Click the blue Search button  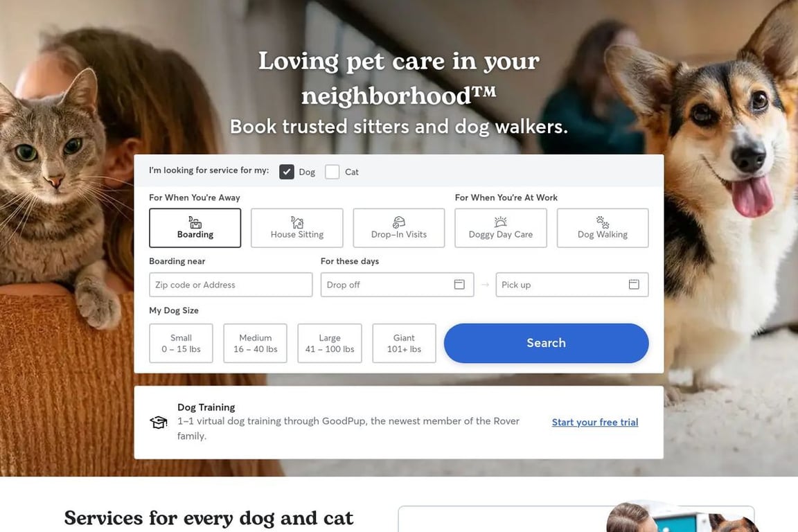pos(546,343)
